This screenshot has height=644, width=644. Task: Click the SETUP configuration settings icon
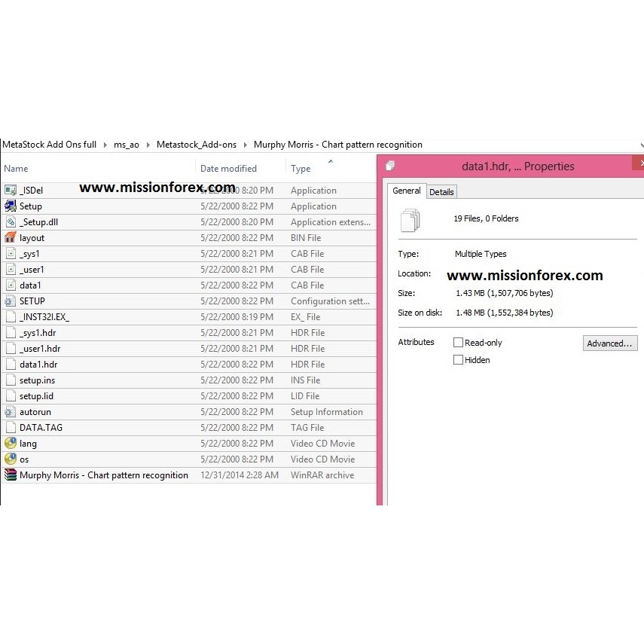pyautogui.click(x=11, y=301)
